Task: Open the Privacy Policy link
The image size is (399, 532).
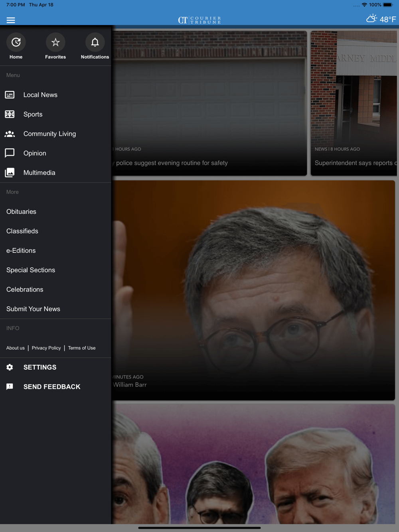Action: 46,348
